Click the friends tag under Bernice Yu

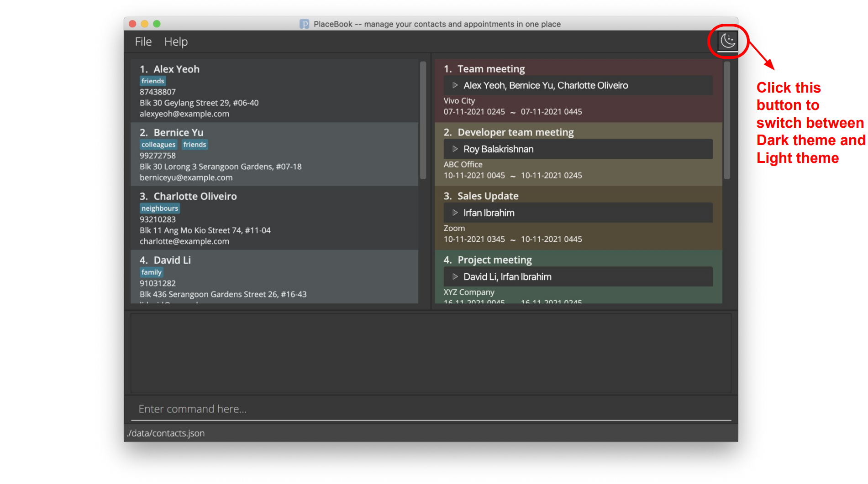(195, 145)
